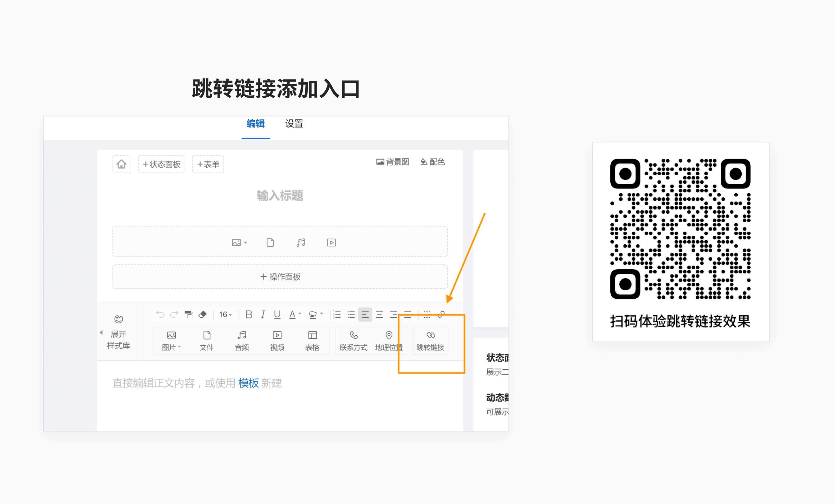835x504 pixels.
Task: Switch to the 设置 tab
Action: (x=294, y=124)
